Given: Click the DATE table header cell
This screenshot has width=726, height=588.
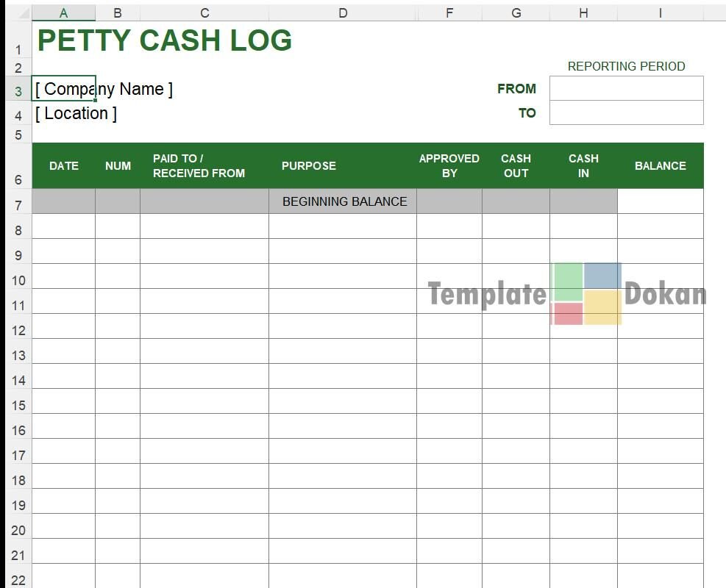Looking at the screenshot, I should click(64, 166).
